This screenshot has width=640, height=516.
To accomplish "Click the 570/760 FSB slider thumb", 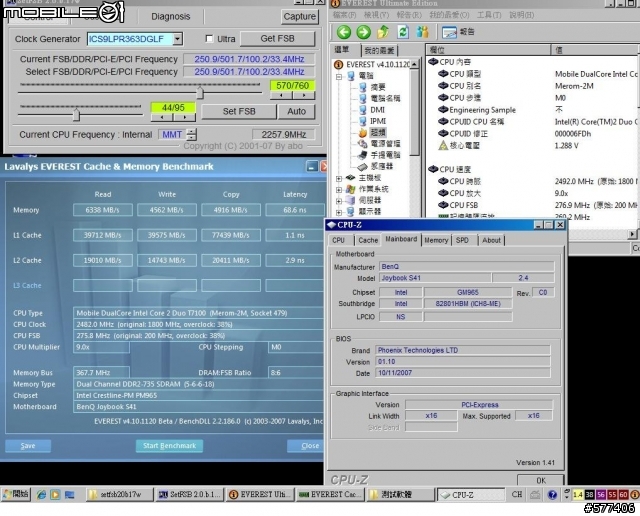I will (200, 92).
